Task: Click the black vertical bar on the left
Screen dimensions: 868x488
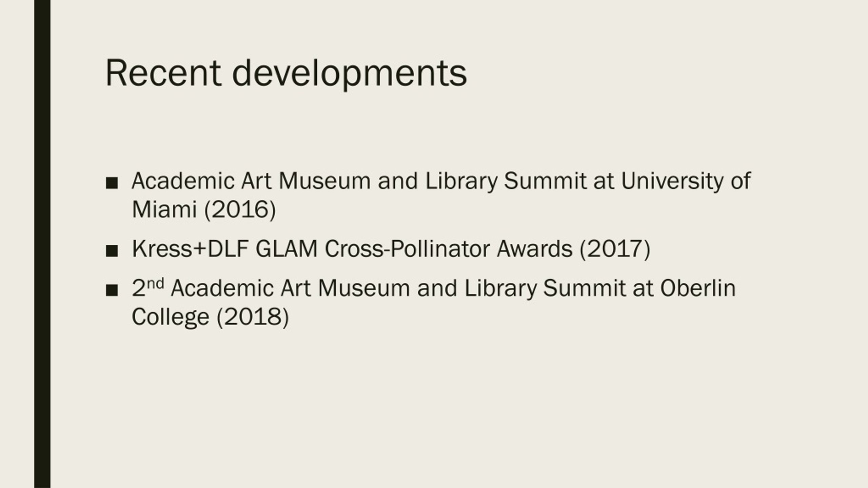Action: [x=42, y=244]
